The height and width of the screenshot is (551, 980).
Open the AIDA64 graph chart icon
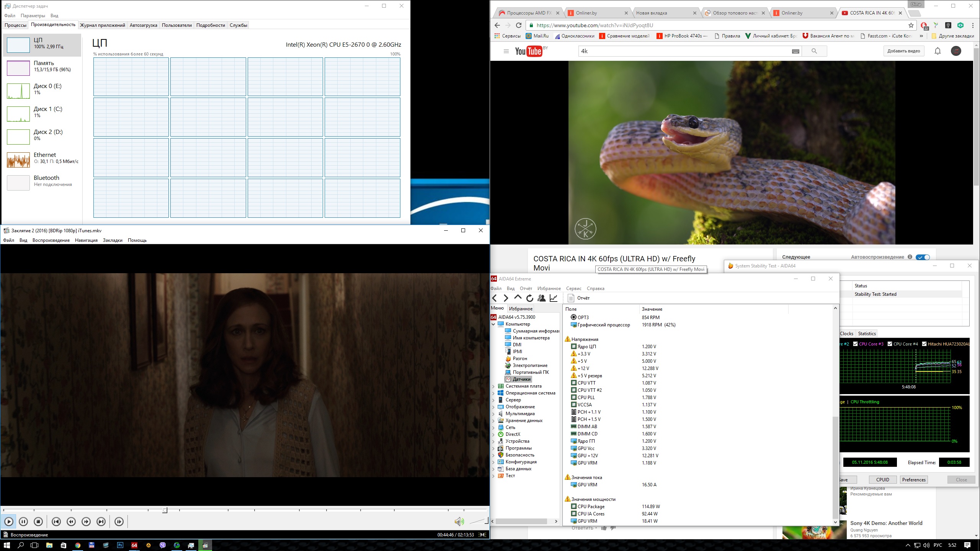point(554,298)
